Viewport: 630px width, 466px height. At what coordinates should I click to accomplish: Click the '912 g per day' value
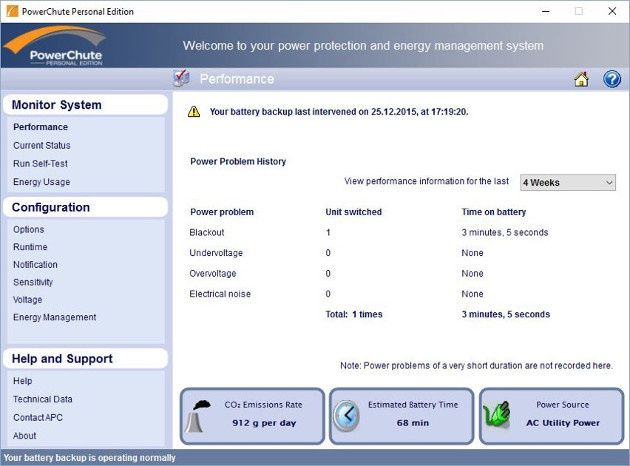264,423
